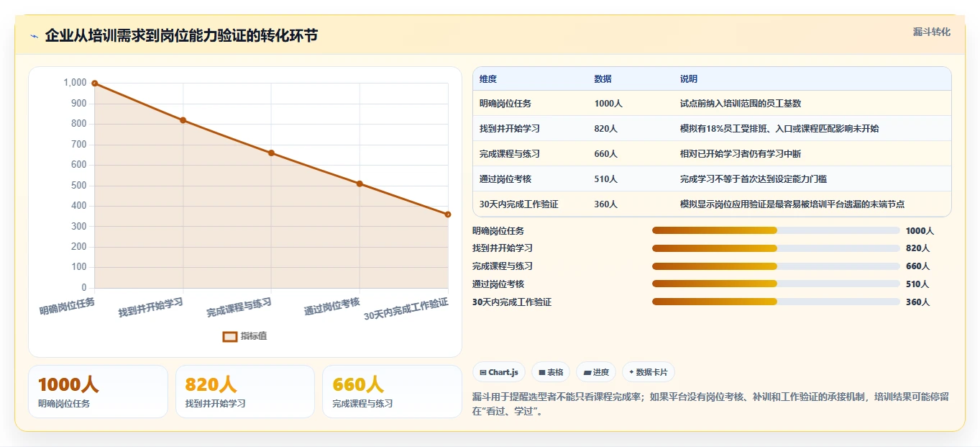980x447 pixels.
Task: Click the funnel icon beside the page title
Action: [34, 36]
